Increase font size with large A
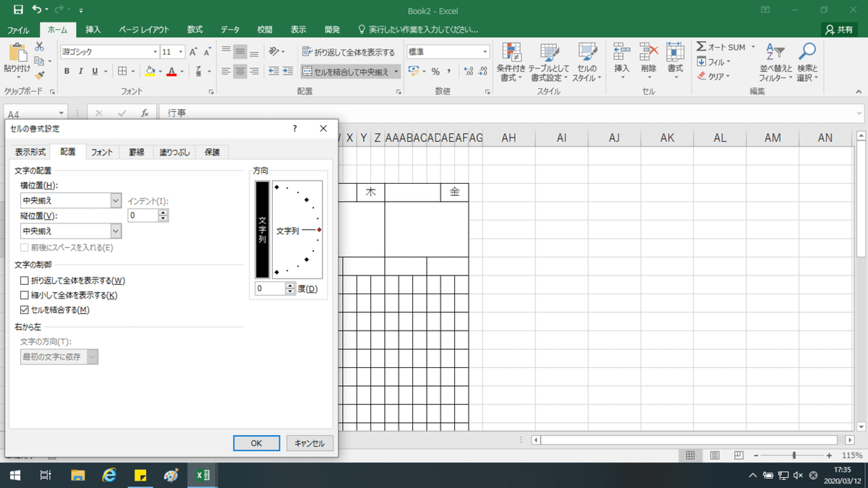The width and height of the screenshot is (868, 488). point(193,52)
